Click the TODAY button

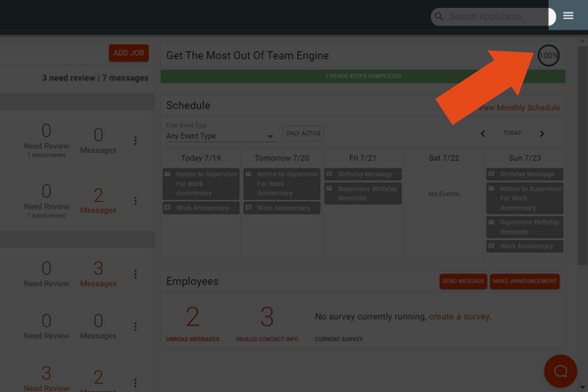pyautogui.click(x=513, y=133)
